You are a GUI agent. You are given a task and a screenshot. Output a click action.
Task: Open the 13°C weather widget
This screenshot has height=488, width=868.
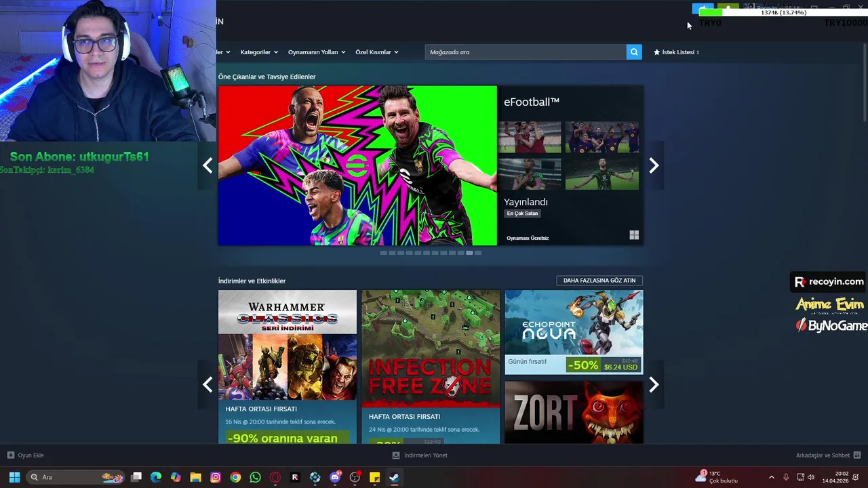click(x=717, y=477)
